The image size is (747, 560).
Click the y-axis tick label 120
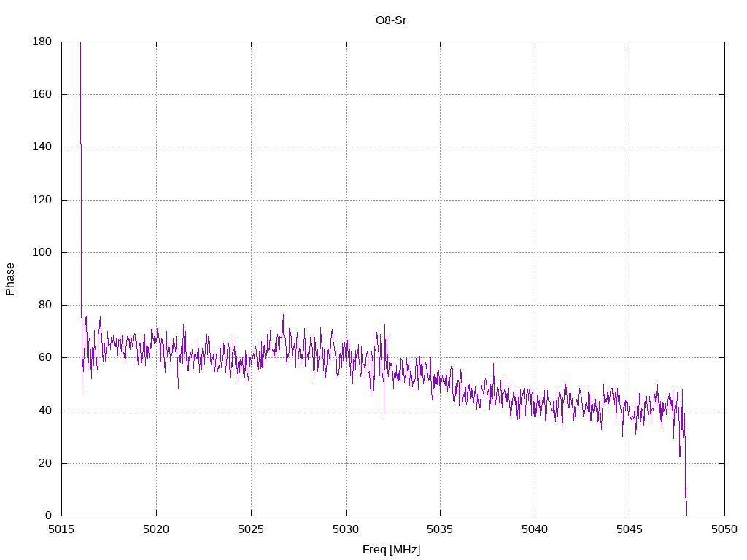[x=42, y=200]
